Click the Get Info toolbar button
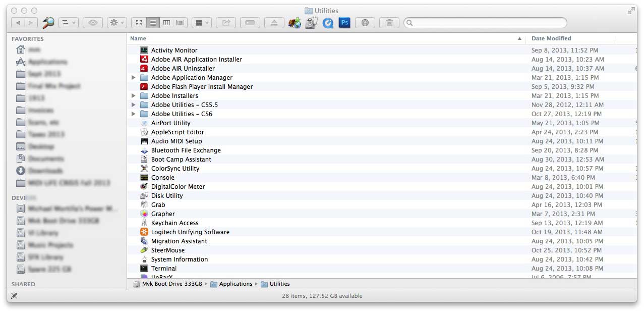Viewport: 644px width, 312px height. coord(365,23)
